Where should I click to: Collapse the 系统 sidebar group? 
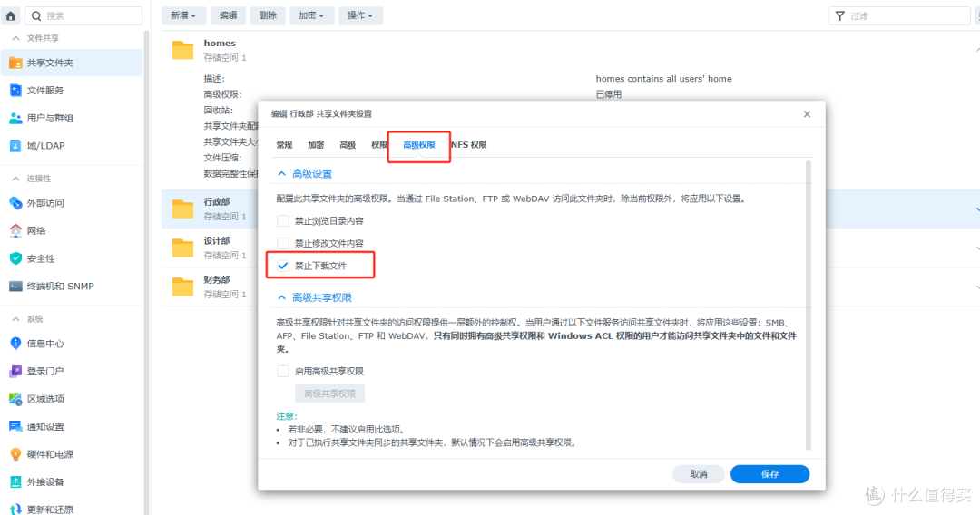(x=15, y=319)
